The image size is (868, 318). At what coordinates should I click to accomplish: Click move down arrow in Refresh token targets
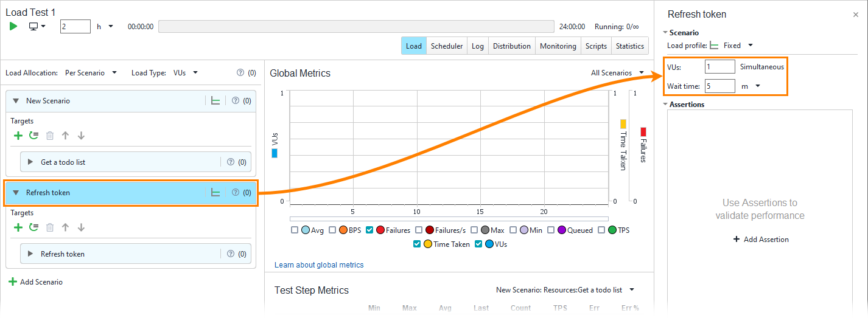click(81, 227)
